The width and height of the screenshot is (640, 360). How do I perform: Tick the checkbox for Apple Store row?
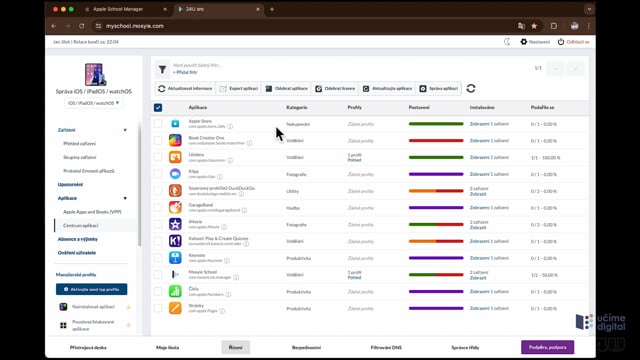(x=158, y=124)
